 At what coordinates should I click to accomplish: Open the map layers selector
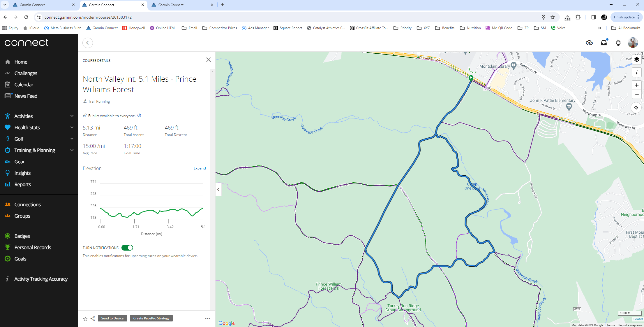(636, 60)
